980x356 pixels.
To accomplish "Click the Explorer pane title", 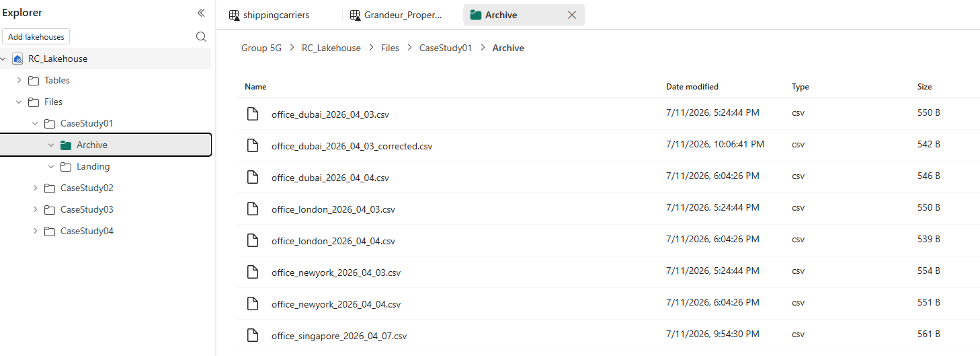I will tap(22, 13).
